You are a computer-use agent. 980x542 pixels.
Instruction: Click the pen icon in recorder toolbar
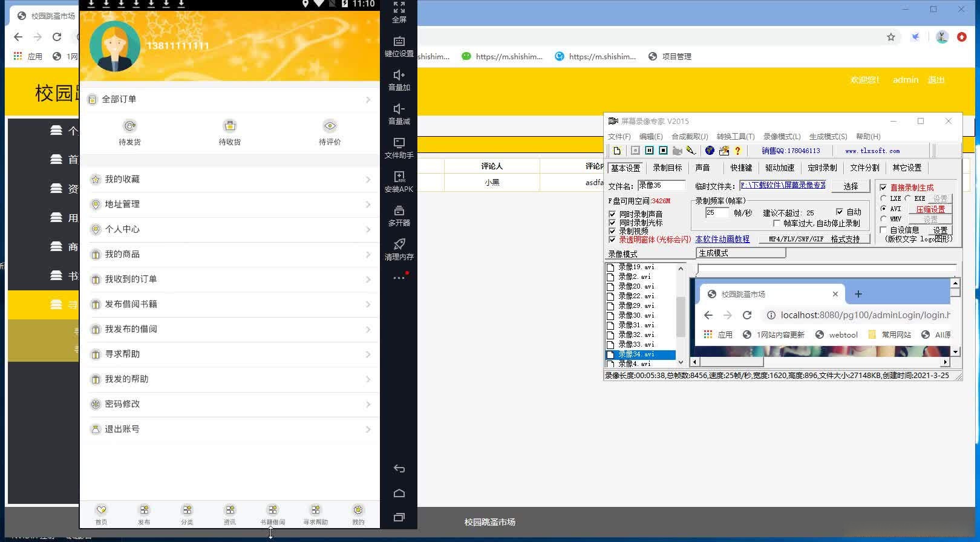[691, 151]
